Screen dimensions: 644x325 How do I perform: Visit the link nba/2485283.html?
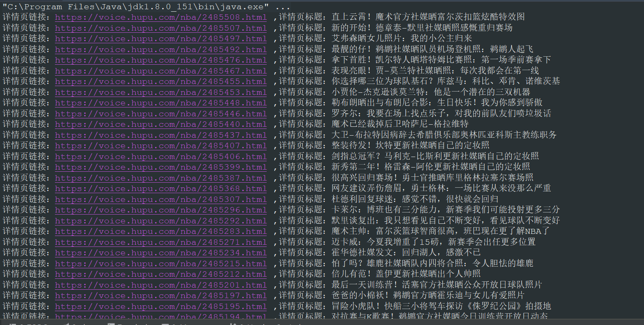tap(161, 231)
